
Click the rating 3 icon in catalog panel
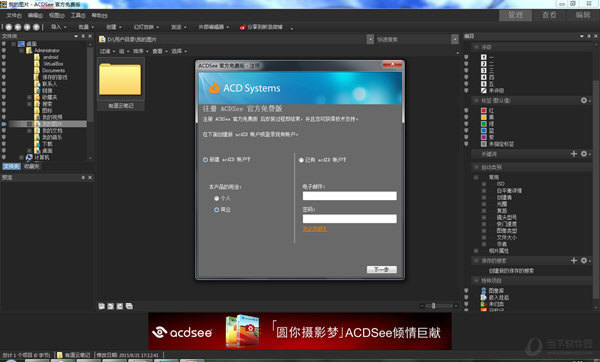[x=484, y=70]
